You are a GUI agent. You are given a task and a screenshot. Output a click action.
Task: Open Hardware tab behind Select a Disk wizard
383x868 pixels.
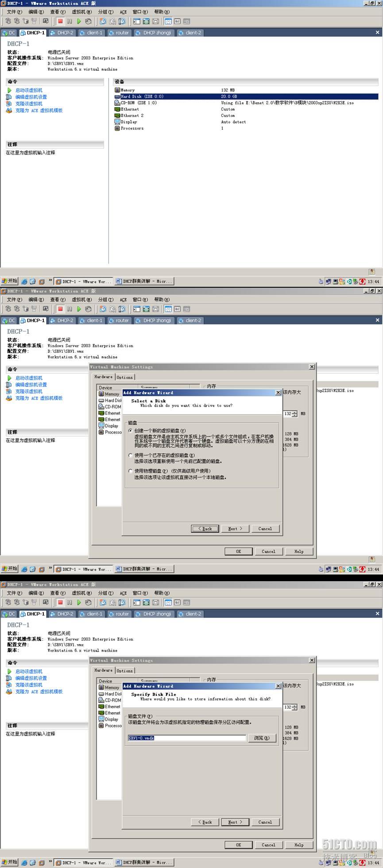(x=104, y=377)
